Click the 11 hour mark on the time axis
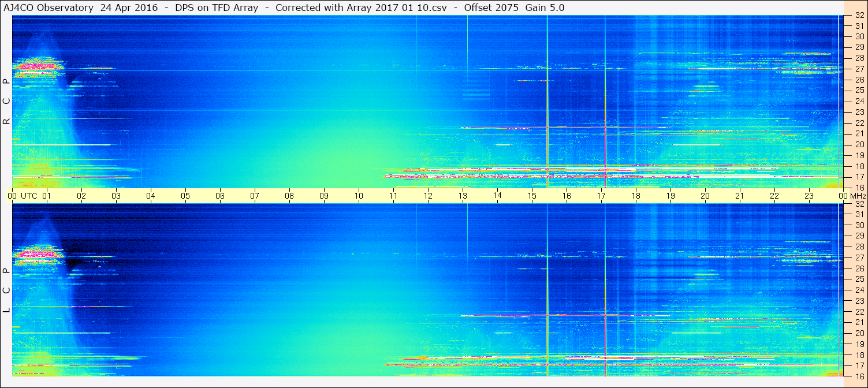Image resolution: width=868 pixels, height=388 pixels. (393, 196)
